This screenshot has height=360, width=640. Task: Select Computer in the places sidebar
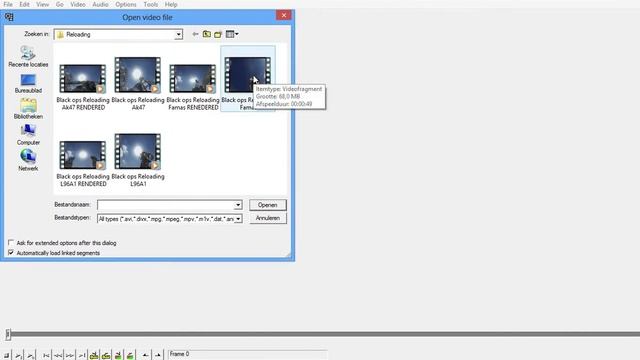click(x=28, y=135)
